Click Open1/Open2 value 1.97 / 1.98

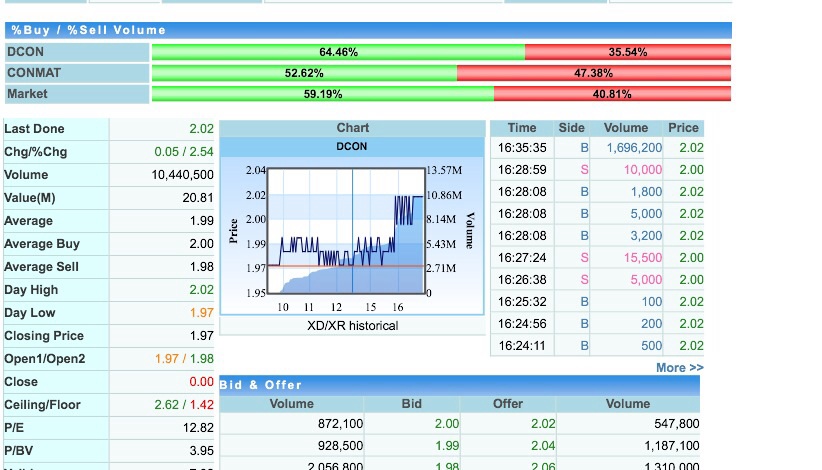(184, 359)
